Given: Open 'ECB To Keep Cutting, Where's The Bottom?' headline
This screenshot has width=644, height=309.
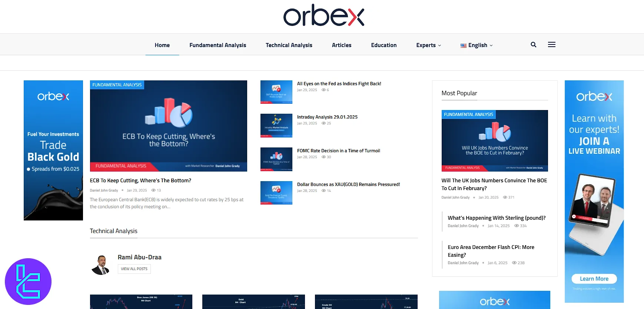Looking at the screenshot, I should [140, 180].
